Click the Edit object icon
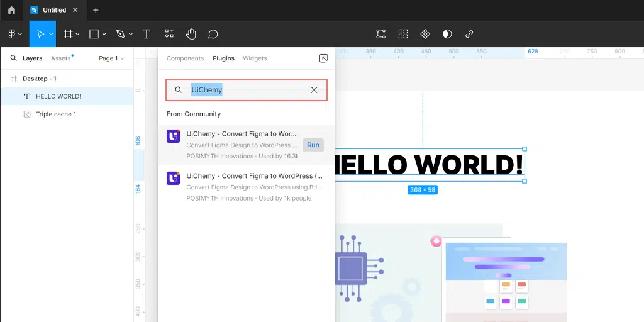 coord(380,34)
